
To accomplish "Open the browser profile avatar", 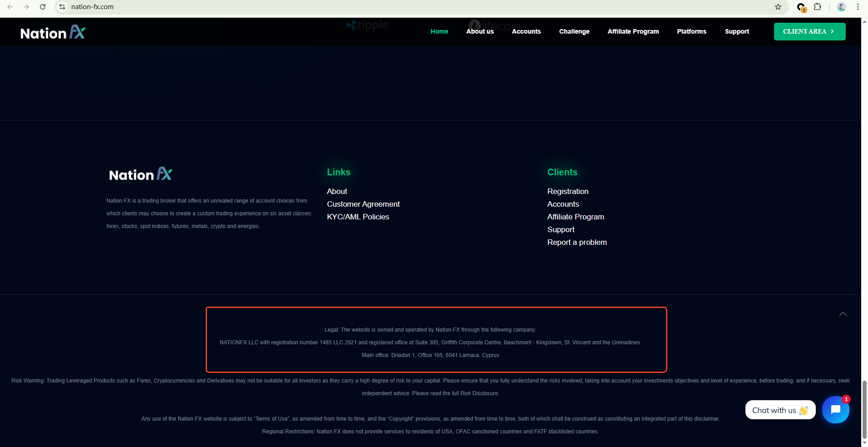I will [x=841, y=7].
